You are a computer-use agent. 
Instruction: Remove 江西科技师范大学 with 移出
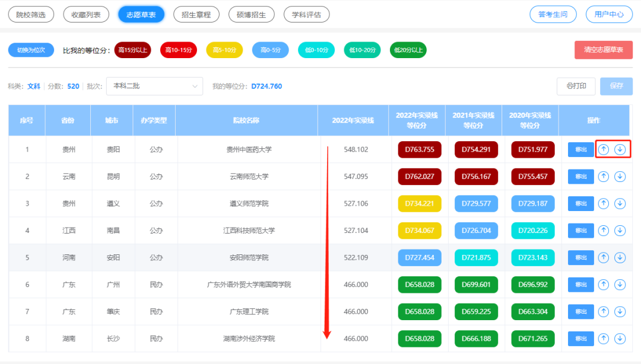(x=581, y=231)
